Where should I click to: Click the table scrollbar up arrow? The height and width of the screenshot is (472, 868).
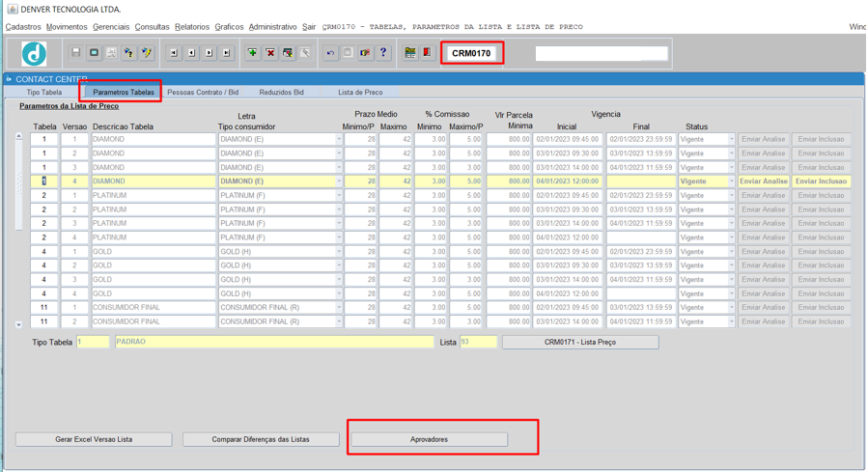pyautogui.click(x=18, y=136)
